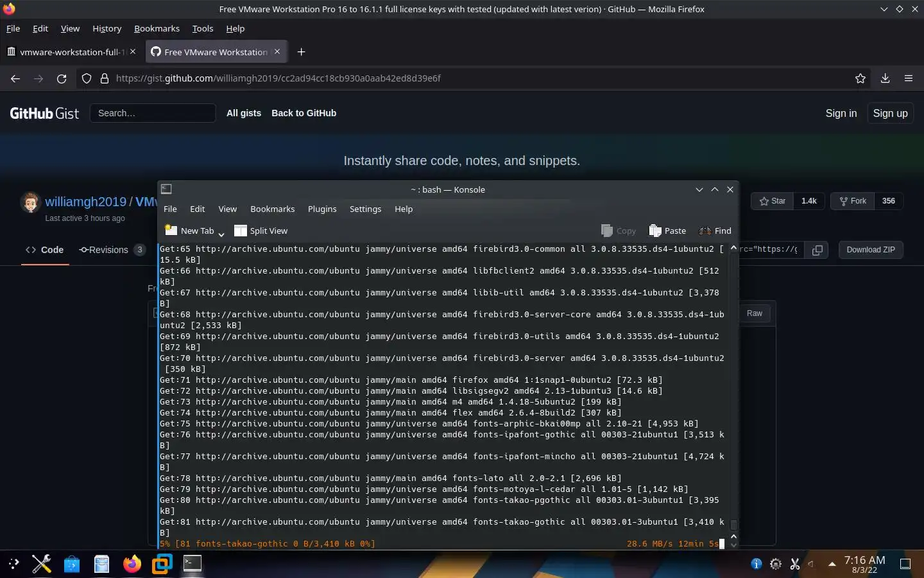Open VMware Workstation from taskbar
The width and height of the screenshot is (924, 578).
pos(162,564)
